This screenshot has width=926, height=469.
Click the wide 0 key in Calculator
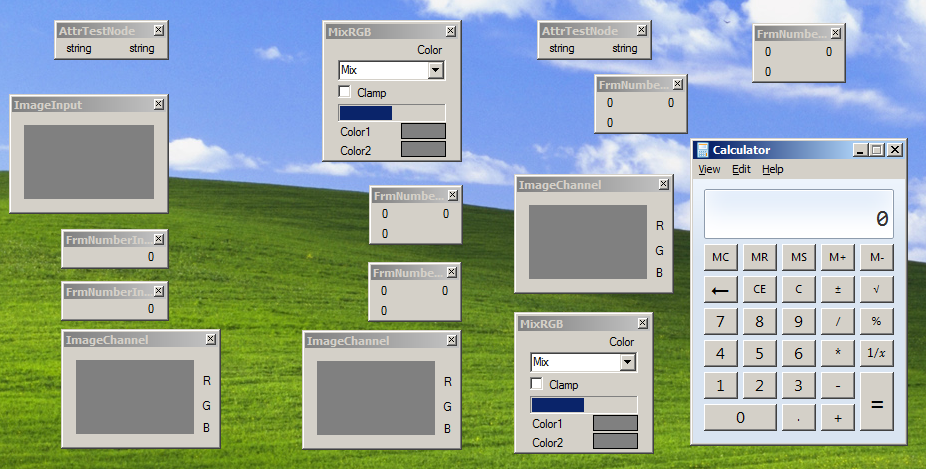(740, 418)
